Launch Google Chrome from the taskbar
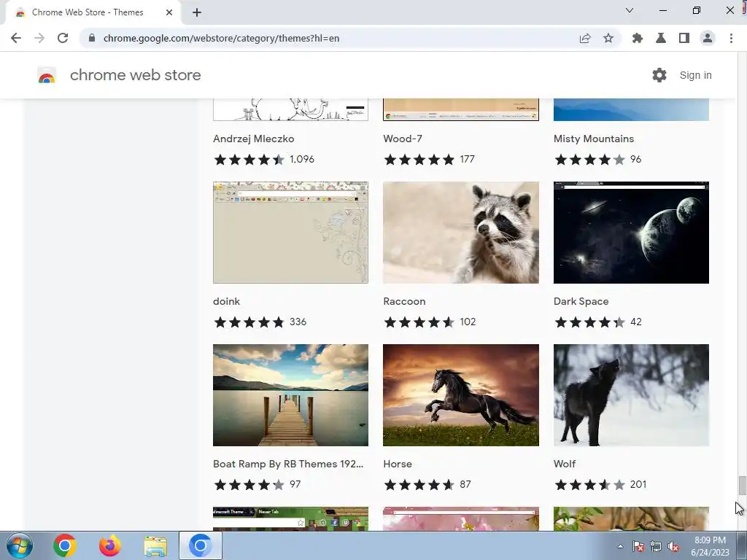This screenshot has height=560, width=747. pyautogui.click(x=65, y=545)
